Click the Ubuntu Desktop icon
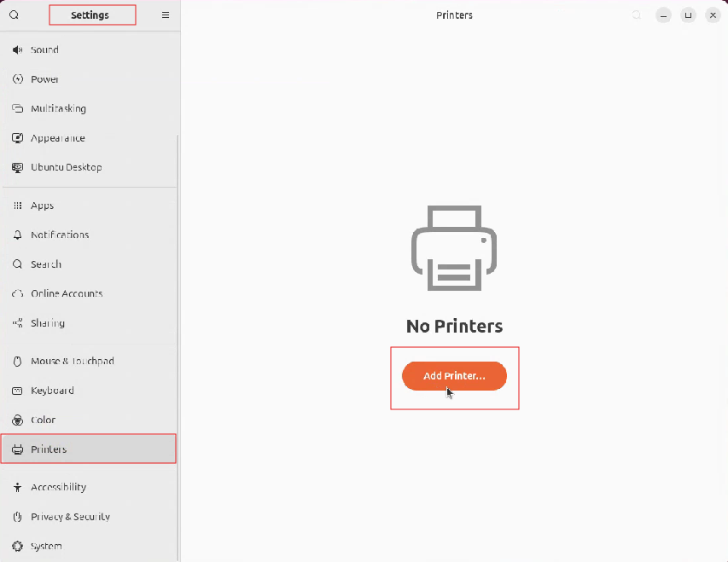 tap(17, 167)
